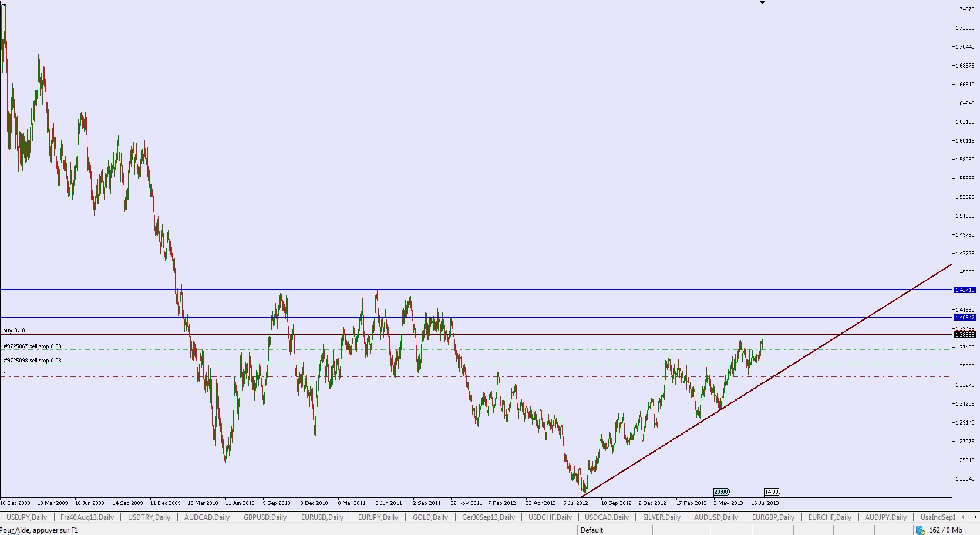Switch to the SILVER,Daily chart tab

[x=661, y=517]
